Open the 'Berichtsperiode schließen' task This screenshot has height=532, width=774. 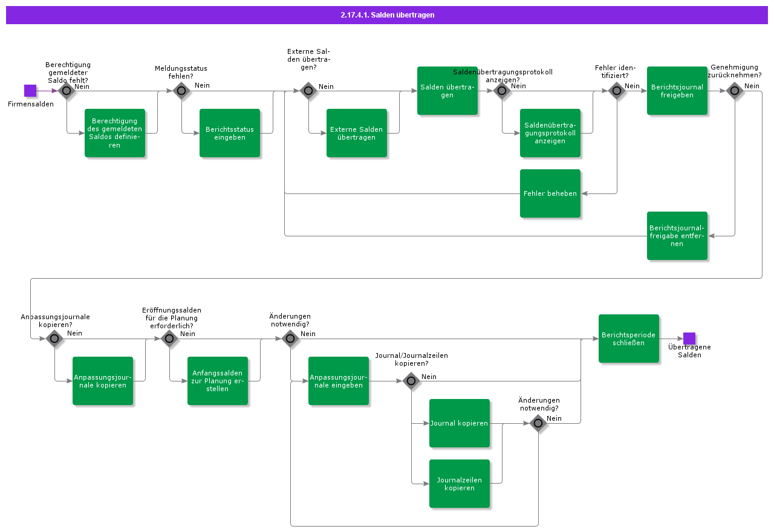pos(629,339)
